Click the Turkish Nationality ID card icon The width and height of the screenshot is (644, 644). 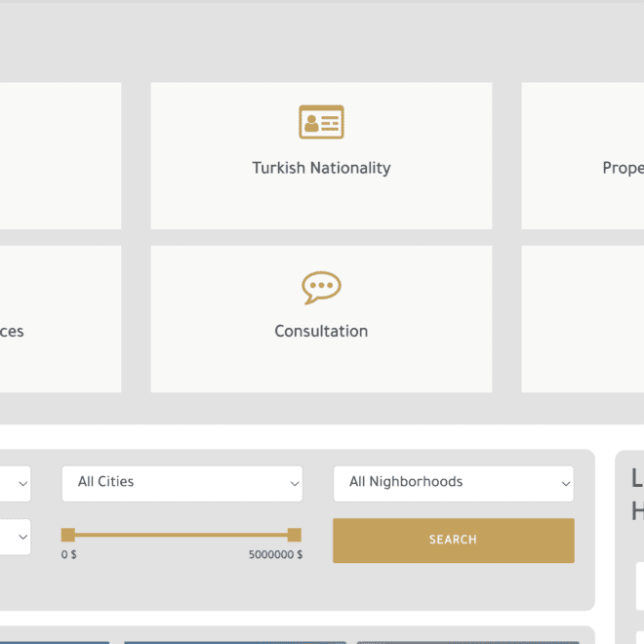[x=321, y=122]
